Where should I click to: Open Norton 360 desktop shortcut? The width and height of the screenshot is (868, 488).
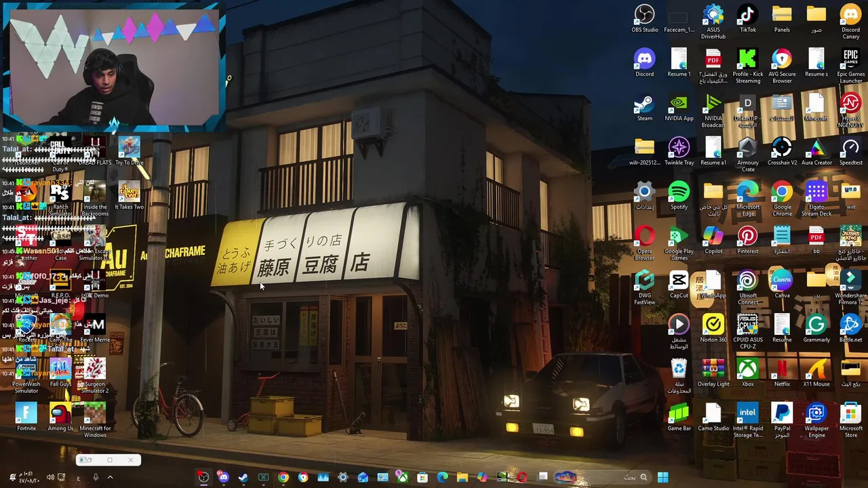tap(713, 329)
